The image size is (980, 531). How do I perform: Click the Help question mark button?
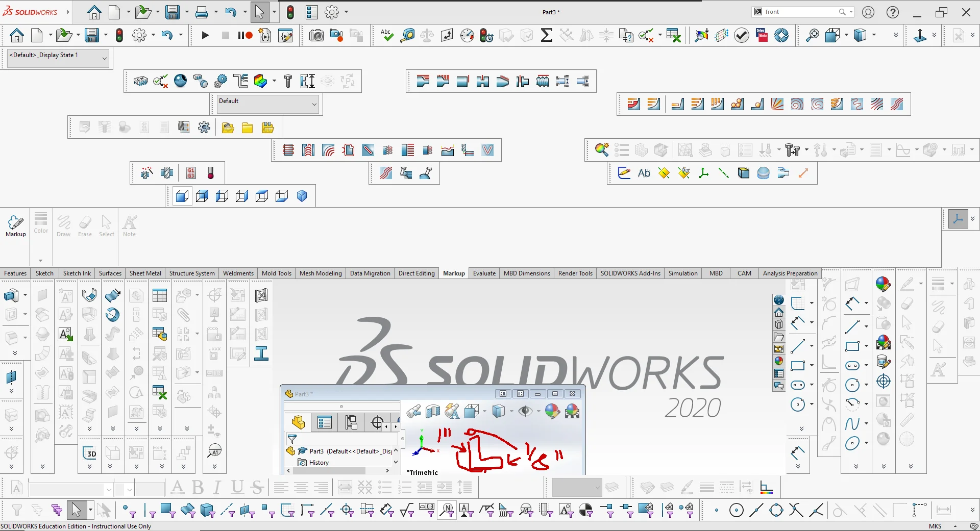(893, 12)
